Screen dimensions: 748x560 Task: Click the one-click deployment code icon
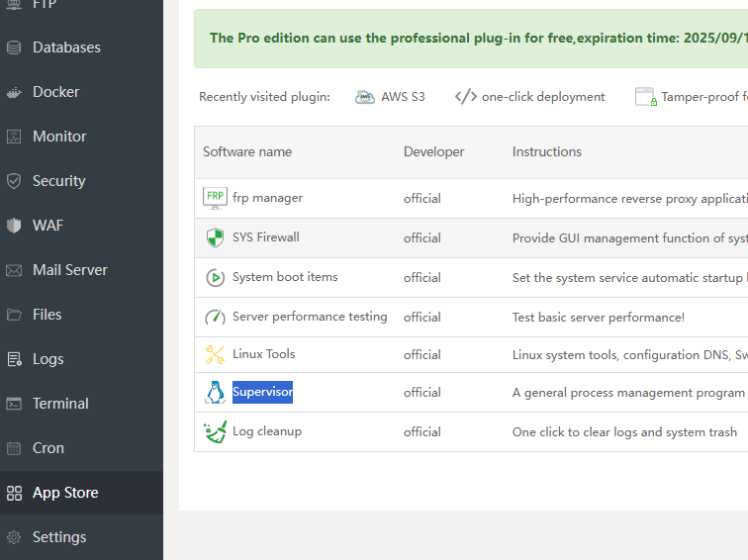(465, 97)
